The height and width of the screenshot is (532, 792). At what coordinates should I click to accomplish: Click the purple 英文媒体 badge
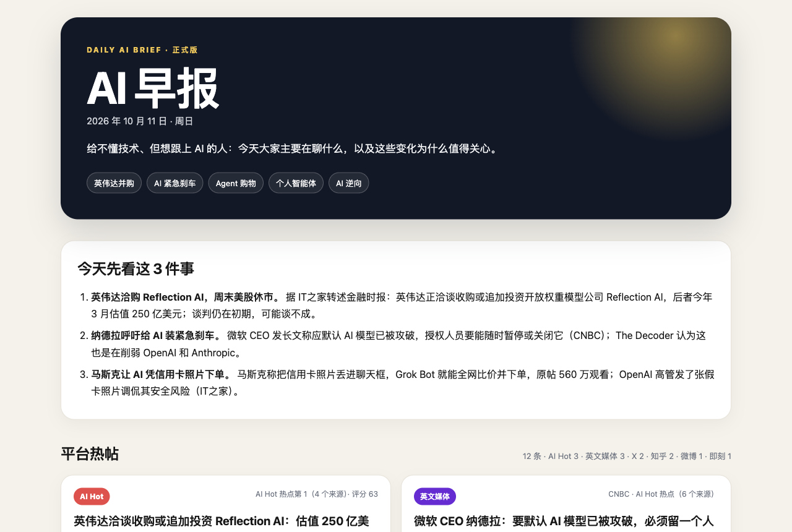[435, 496]
